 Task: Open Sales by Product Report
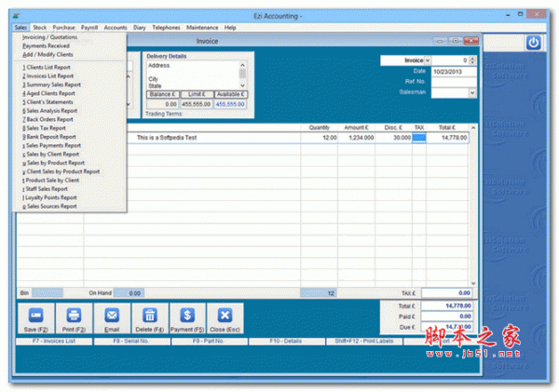pyautogui.click(x=53, y=163)
